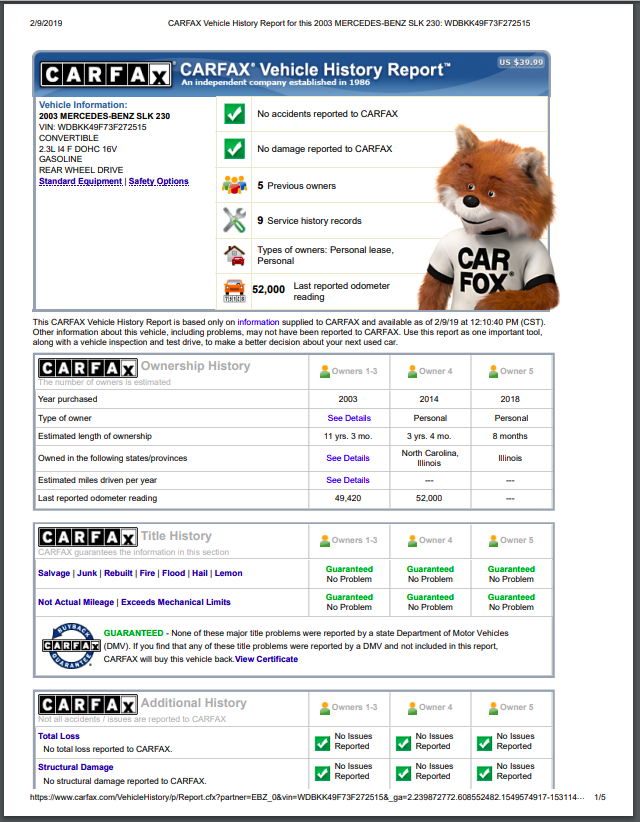Follow the 'information' link in the disclaimer
Screen dimensions: 640x822
pos(258,322)
